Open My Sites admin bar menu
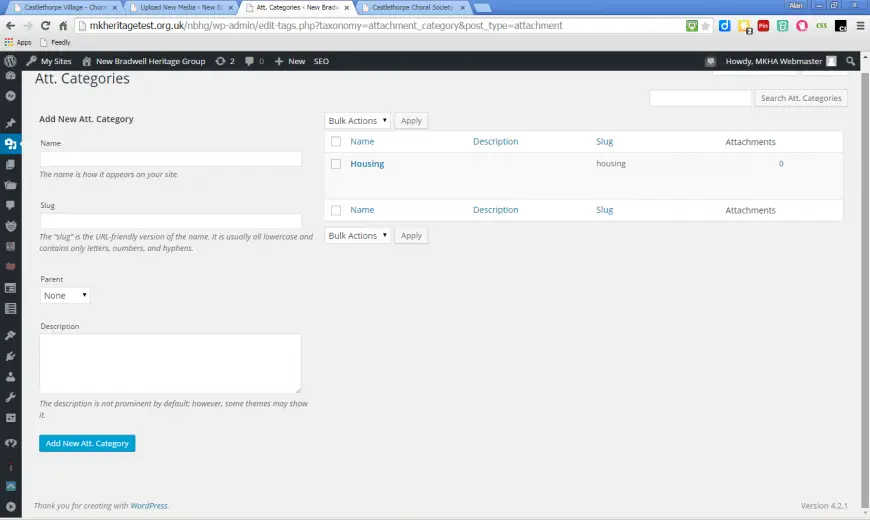This screenshot has width=870, height=520. point(49,61)
